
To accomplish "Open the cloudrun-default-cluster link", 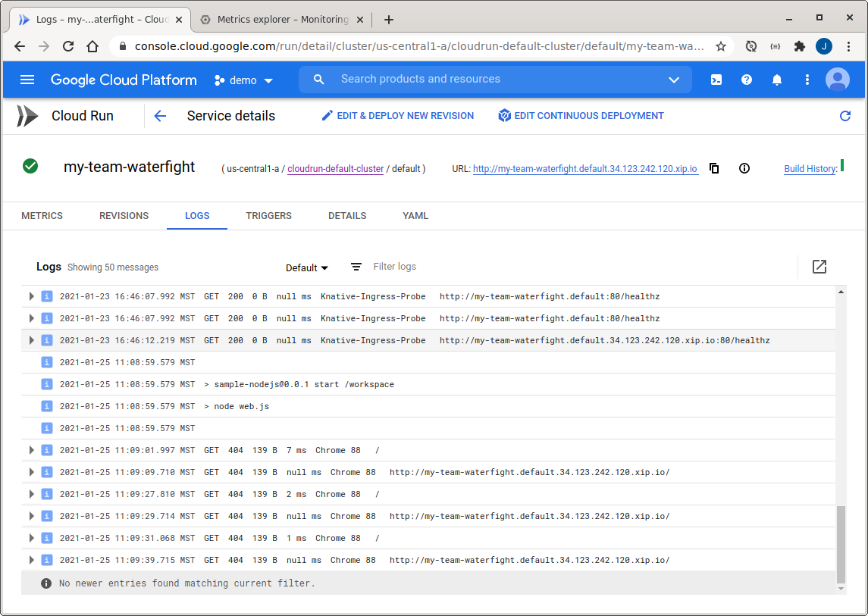I will 335,169.
